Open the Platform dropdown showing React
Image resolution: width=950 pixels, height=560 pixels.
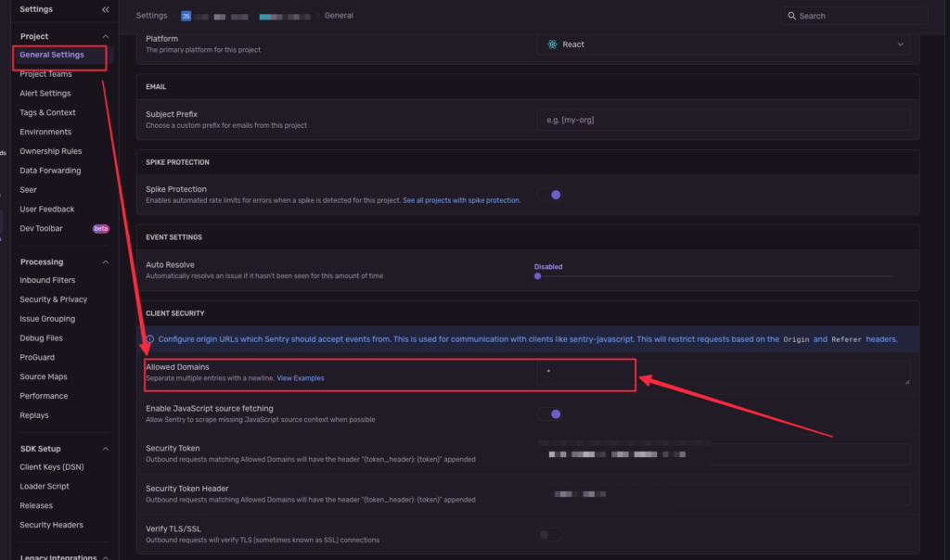point(724,45)
